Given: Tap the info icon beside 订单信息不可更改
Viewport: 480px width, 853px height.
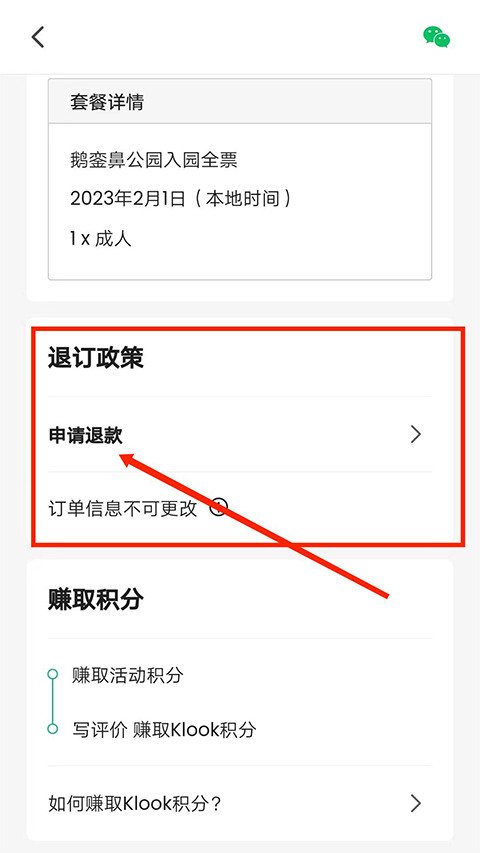Looking at the screenshot, I should pos(218,508).
